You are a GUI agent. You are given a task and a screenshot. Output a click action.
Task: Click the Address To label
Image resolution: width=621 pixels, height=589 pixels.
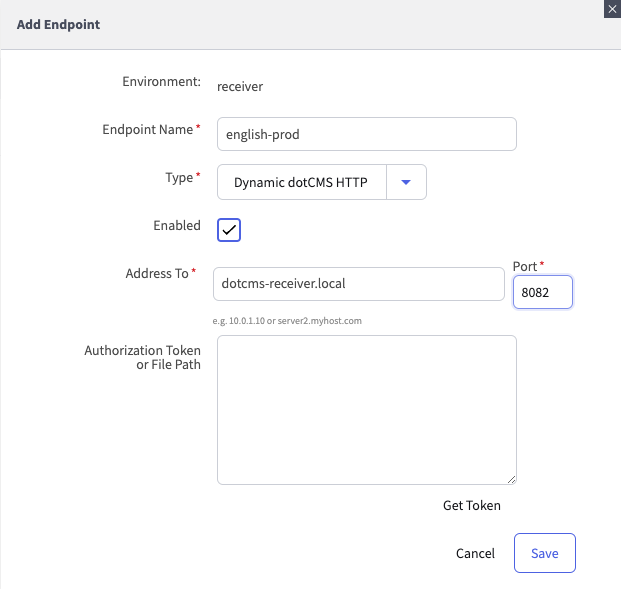click(x=157, y=273)
